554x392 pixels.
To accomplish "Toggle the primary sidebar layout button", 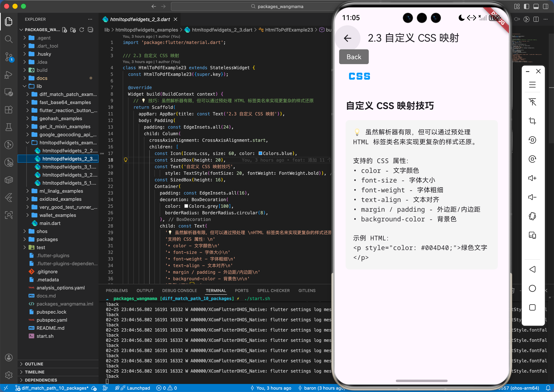I will (526, 7).
